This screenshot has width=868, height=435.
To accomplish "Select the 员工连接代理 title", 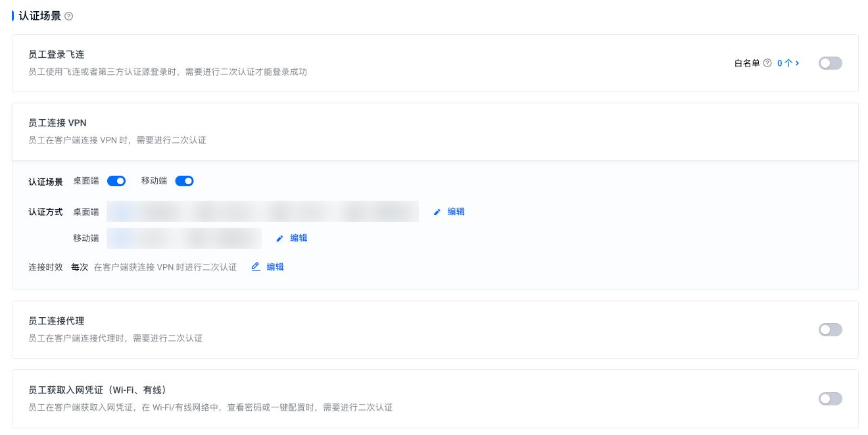I will (57, 321).
